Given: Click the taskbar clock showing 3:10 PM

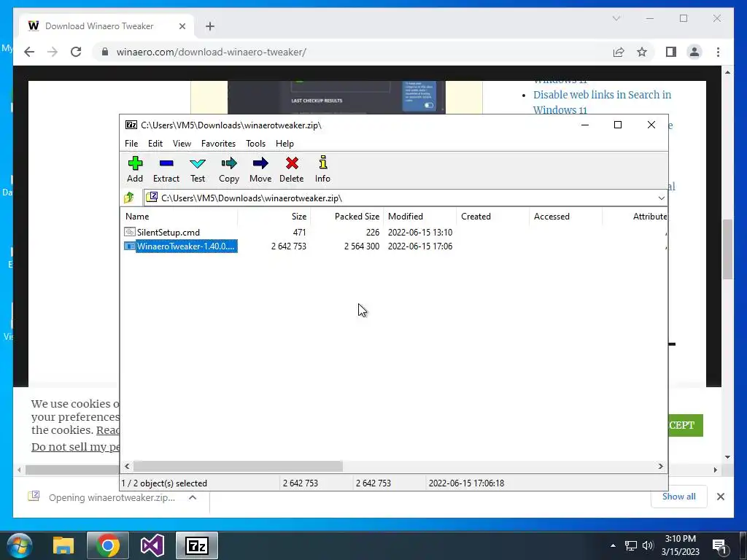Looking at the screenshot, I should pos(680,545).
